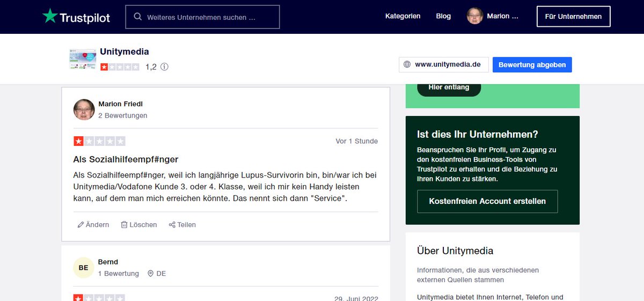Open the www.unitymedia.de website link
The image size is (644, 301).
pos(444,64)
